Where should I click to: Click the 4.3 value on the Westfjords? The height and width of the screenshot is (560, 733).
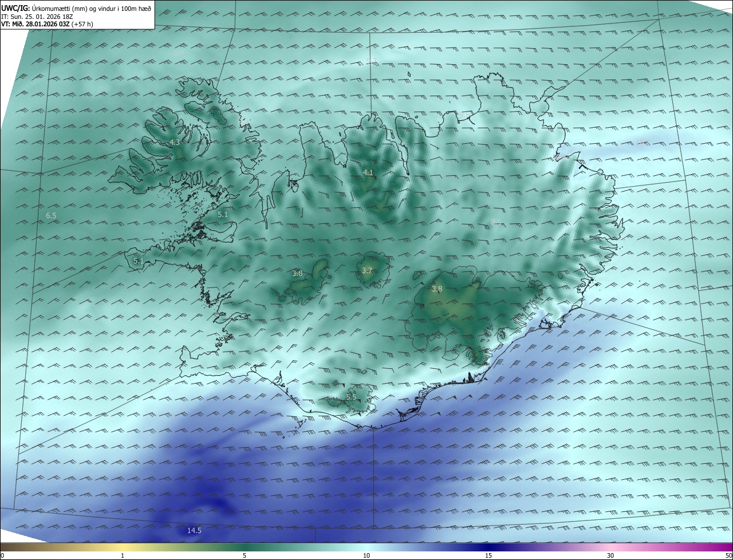pyautogui.click(x=175, y=142)
